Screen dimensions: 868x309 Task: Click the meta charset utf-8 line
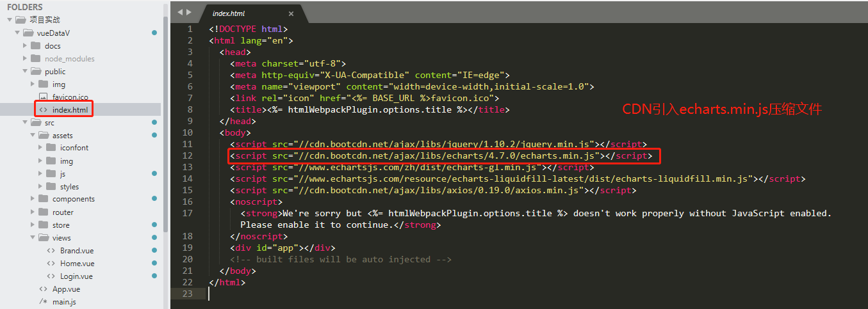click(x=288, y=63)
